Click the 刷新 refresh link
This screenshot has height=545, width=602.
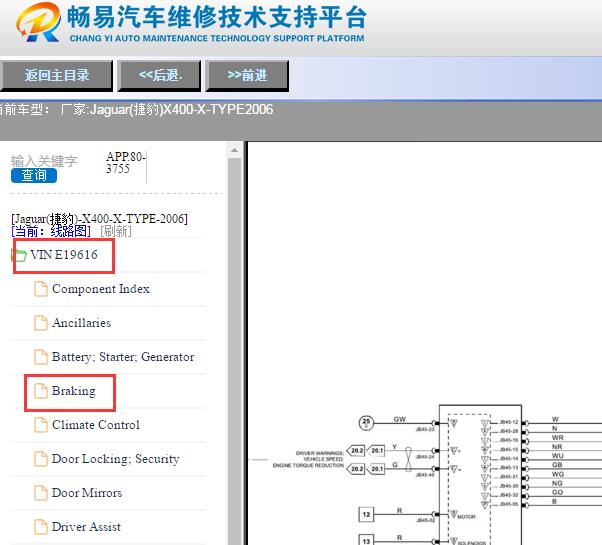(x=116, y=231)
